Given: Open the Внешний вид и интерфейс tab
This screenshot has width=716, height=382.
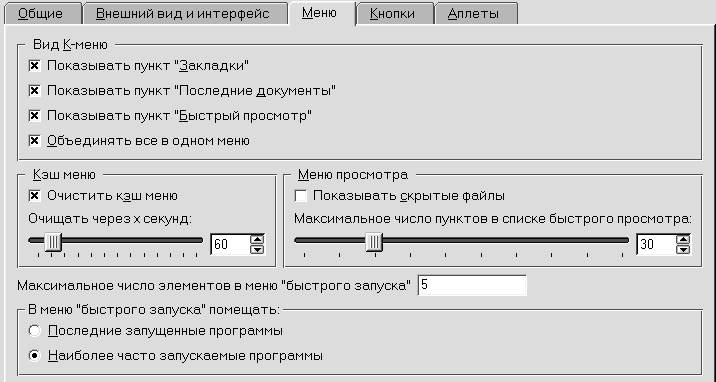Looking at the screenshot, I should pyautogui.click(x=184, y=13).
